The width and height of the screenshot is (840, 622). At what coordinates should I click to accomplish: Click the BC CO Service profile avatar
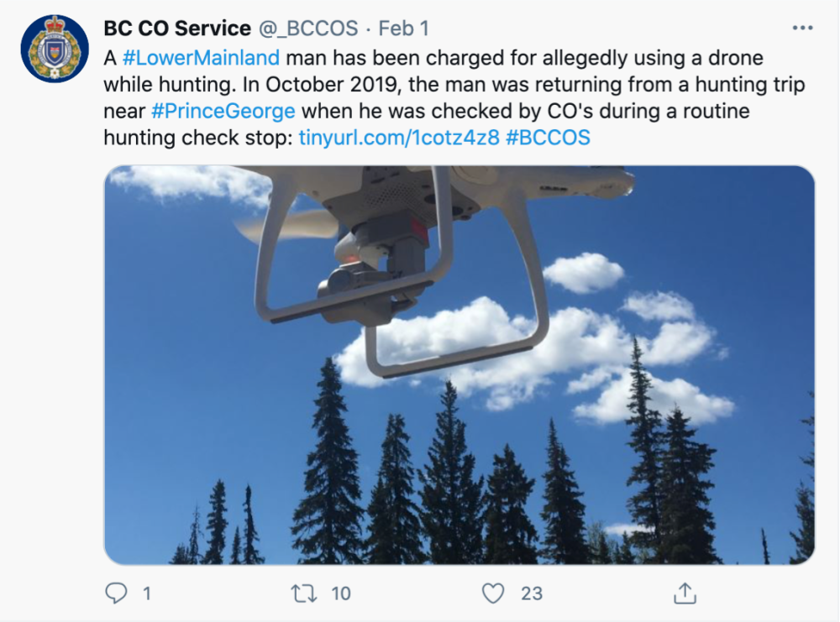[55, 49]
